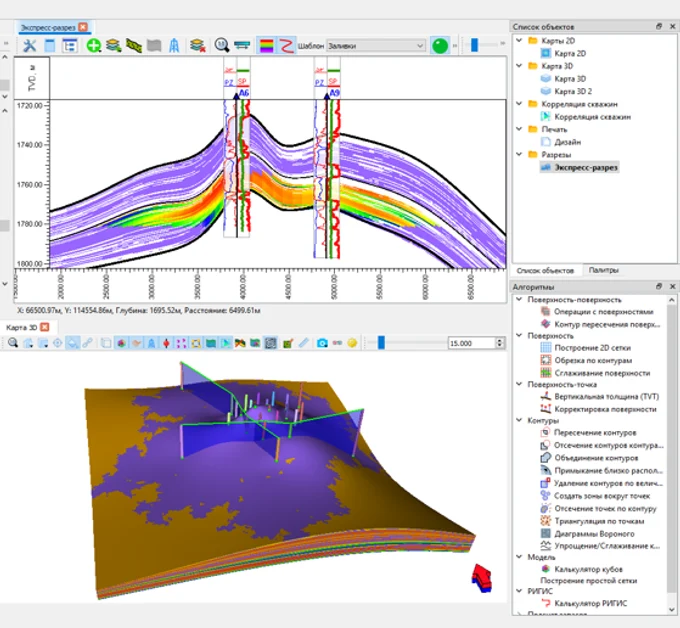Toggle the rainbow color fill button

(x=266, y=46)
